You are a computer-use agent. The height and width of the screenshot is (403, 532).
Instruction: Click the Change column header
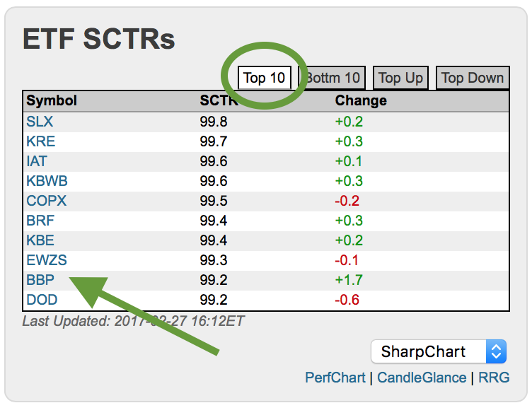[361, 101]
